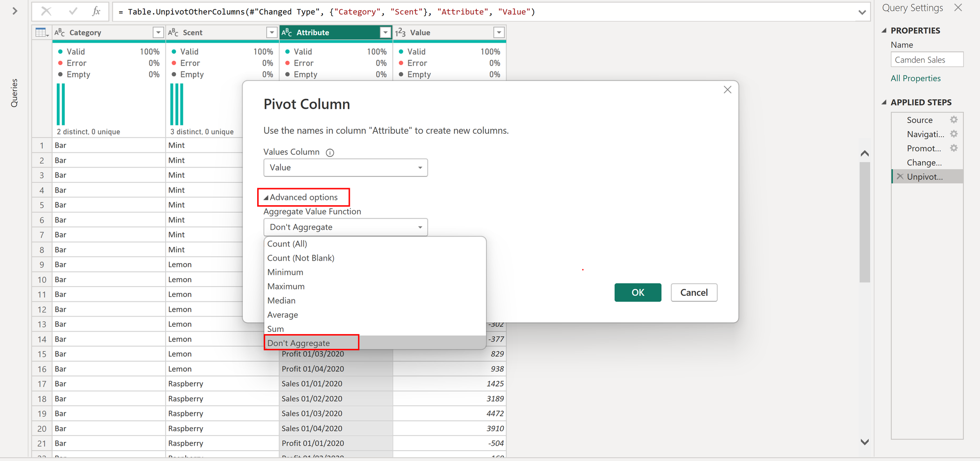
Task: Select the Source applied step
Action: click(x=920, y=120)
